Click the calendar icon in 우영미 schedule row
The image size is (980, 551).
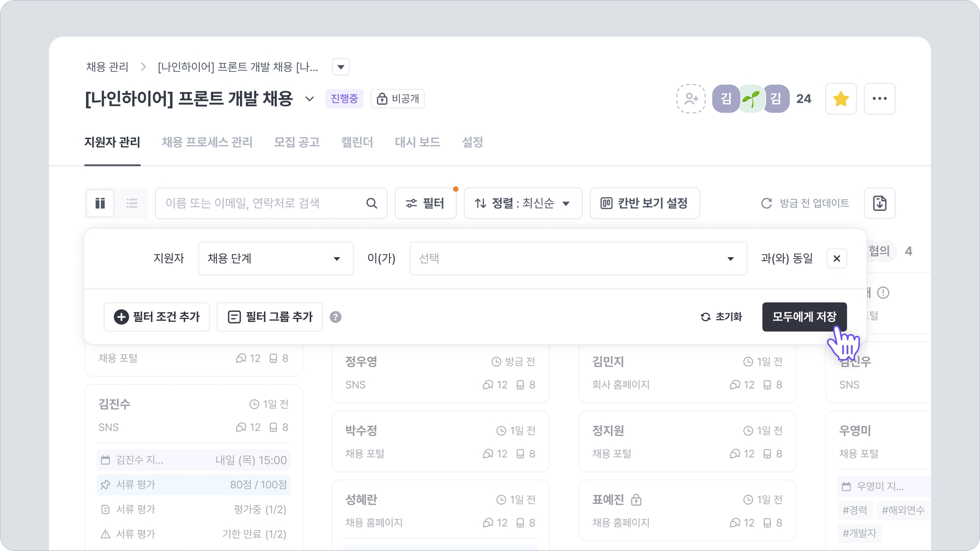tap(846, 486)
